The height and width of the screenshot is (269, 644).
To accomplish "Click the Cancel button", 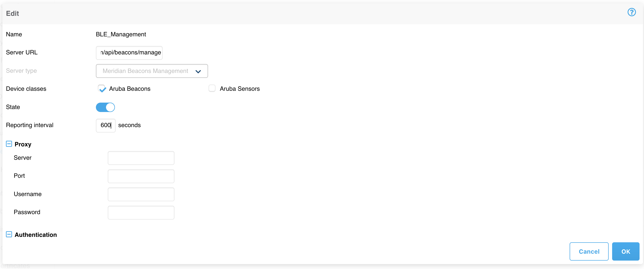I will pyautogui.click(x=589, y=251).
